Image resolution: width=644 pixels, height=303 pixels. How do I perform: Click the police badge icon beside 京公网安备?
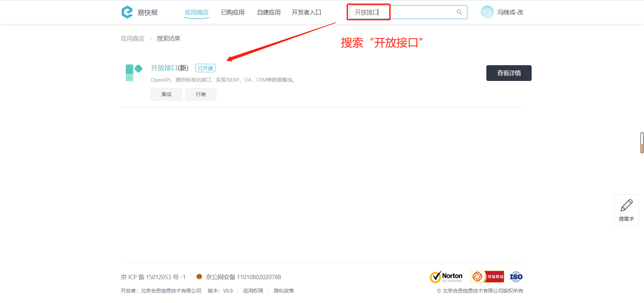[x=199, y=276]
